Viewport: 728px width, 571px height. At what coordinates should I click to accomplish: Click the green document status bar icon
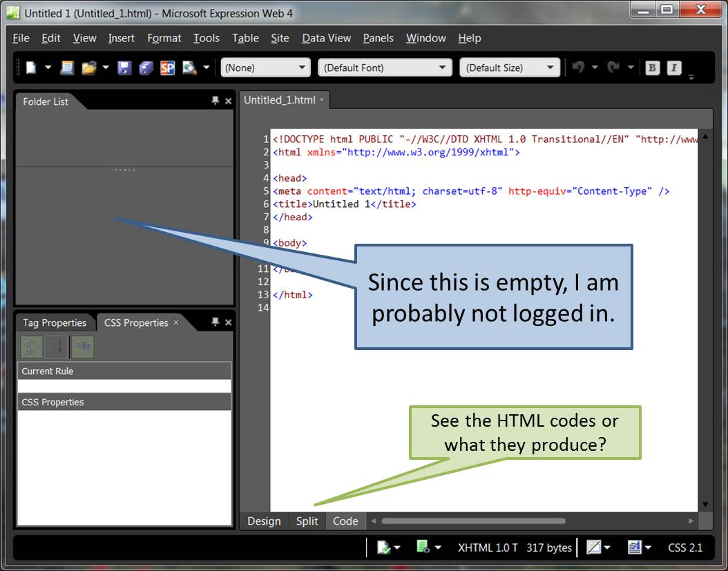pyautogui.click(x=423, y=547)
